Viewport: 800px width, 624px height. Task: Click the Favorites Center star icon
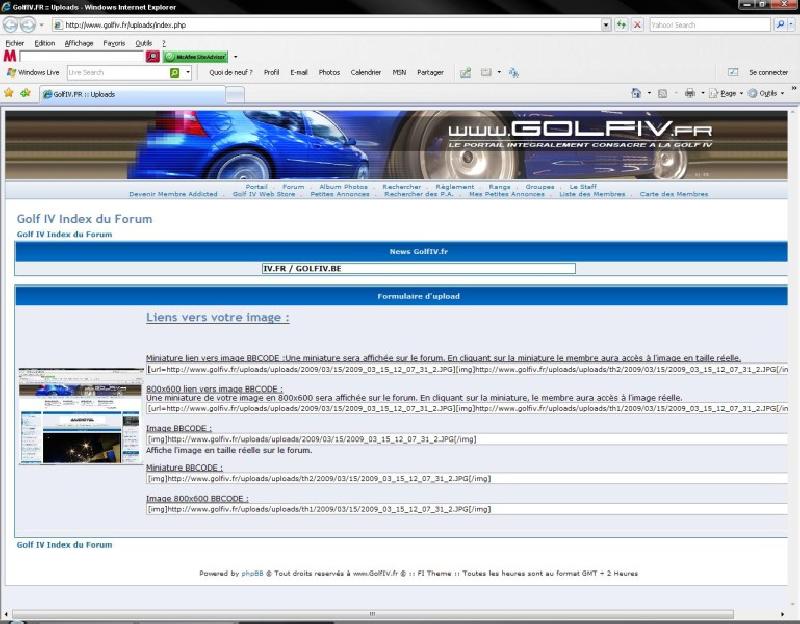click(x=9, y=93)
